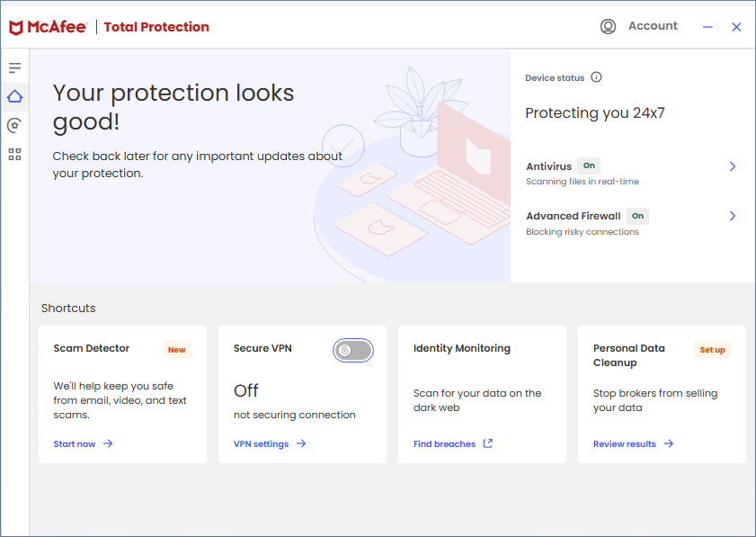Expand Advanced Firewall details with chevron
756x537 pixels.
click(x=733, y=216)
